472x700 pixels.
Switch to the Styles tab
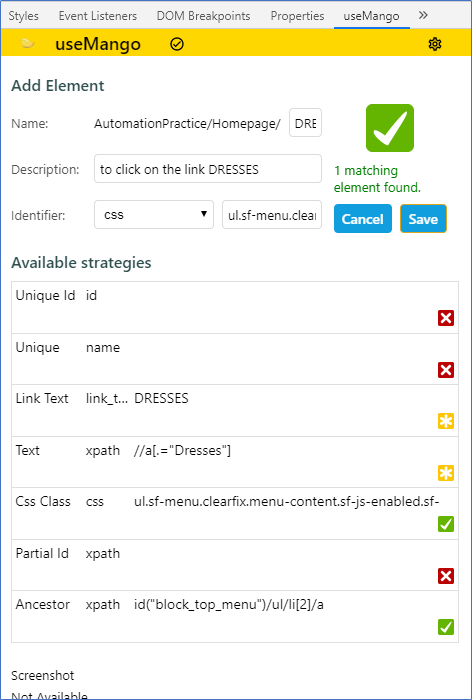pyautogui.click(x=24, y=16)
